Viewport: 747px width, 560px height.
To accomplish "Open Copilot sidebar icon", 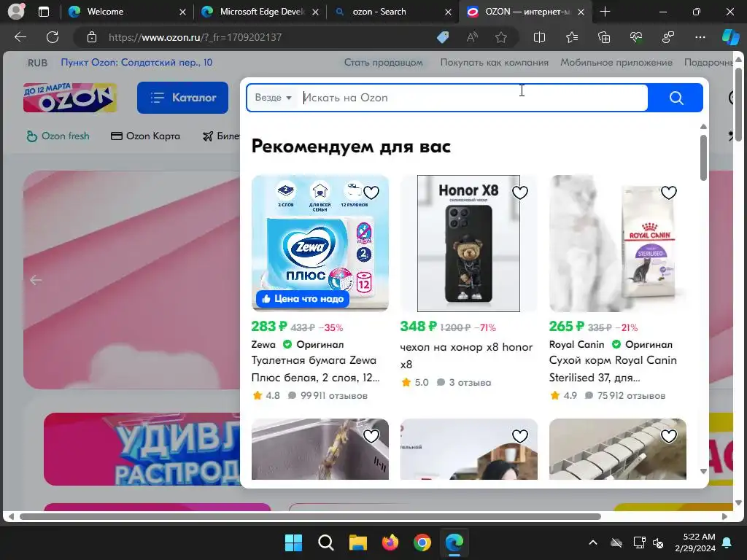I will click(x=730, y=37).
